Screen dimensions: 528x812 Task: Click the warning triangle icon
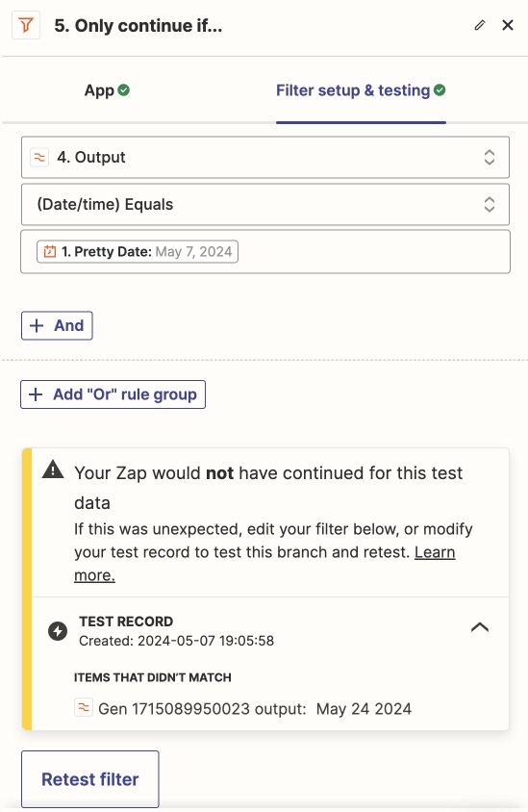coord(53,469)
